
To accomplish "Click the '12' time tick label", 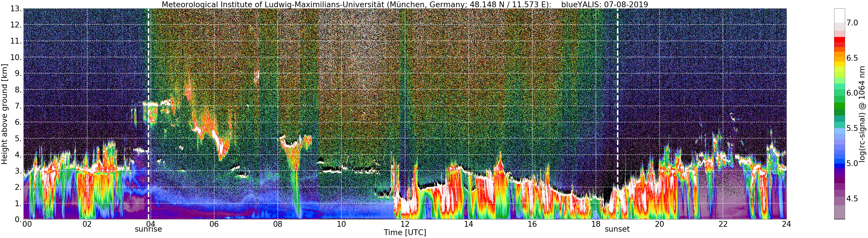I will point(405,224).
